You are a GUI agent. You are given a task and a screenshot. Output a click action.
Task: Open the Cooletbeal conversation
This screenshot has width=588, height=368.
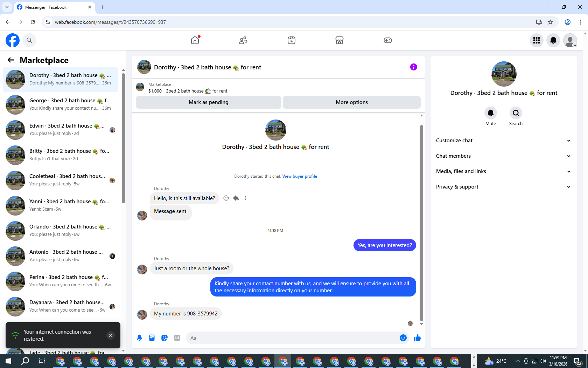tap(61, 180)
